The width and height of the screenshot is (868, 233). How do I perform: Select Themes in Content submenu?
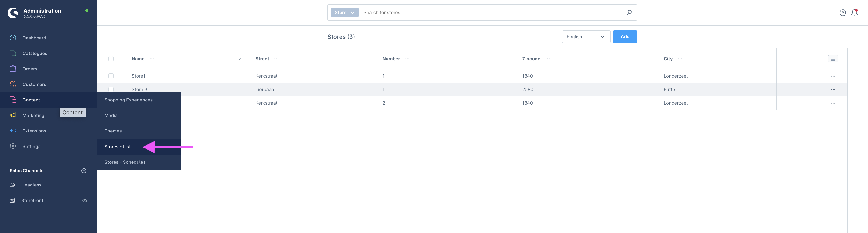click(x=113, y=131)
